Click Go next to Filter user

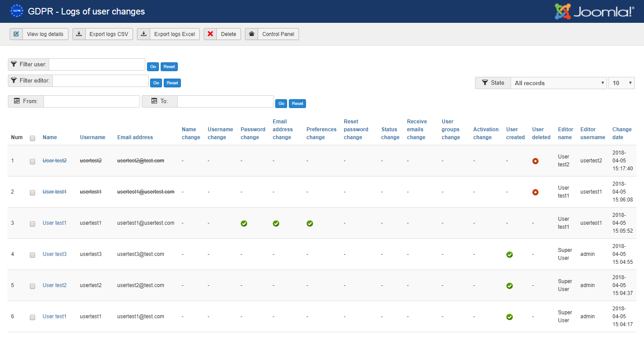(153, 67)
